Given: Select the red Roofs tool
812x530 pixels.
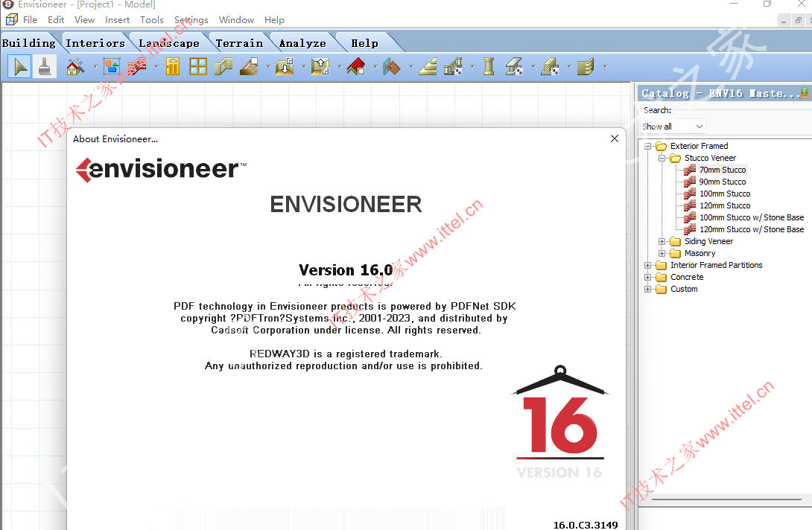Looking at the screenshot, I should 356,67.
